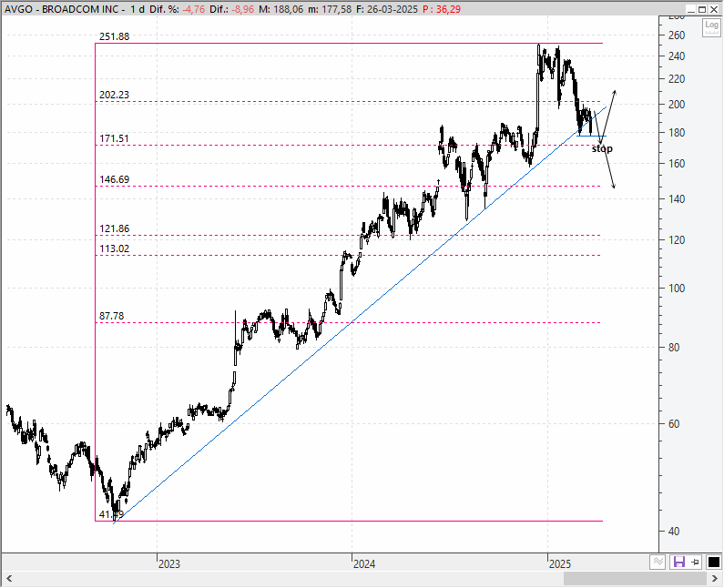The width and height of the screenshot is (724, 588).
Task: Click the F: 26-03-2025 date
Action: point(387,9)
